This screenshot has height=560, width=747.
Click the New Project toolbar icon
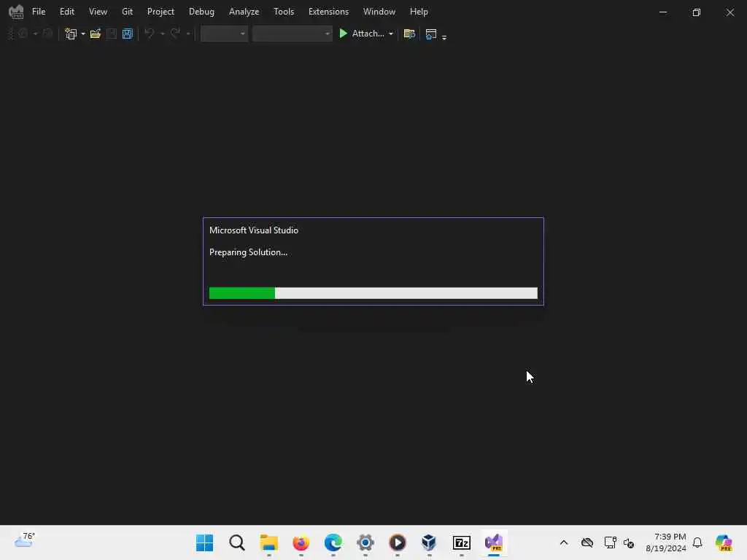click(71, 34)
